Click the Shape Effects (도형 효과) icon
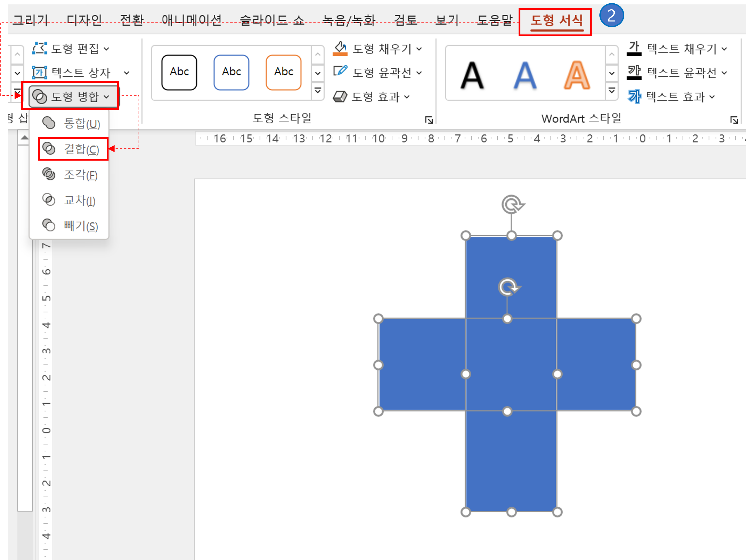 (x=340, y=97)
